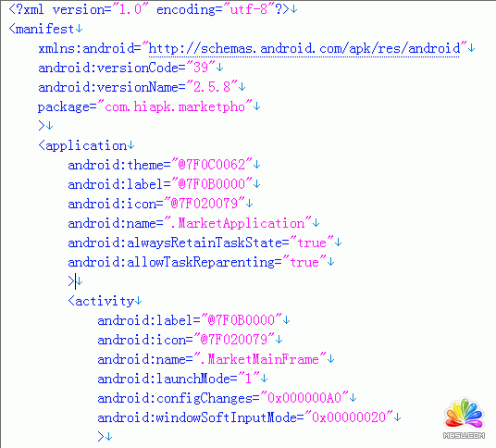The height and width of the screenshot is (448, 496).
Task: Click the android:windowSoftInputMode value 0x00000020
Action: click(x=349, y=417)
